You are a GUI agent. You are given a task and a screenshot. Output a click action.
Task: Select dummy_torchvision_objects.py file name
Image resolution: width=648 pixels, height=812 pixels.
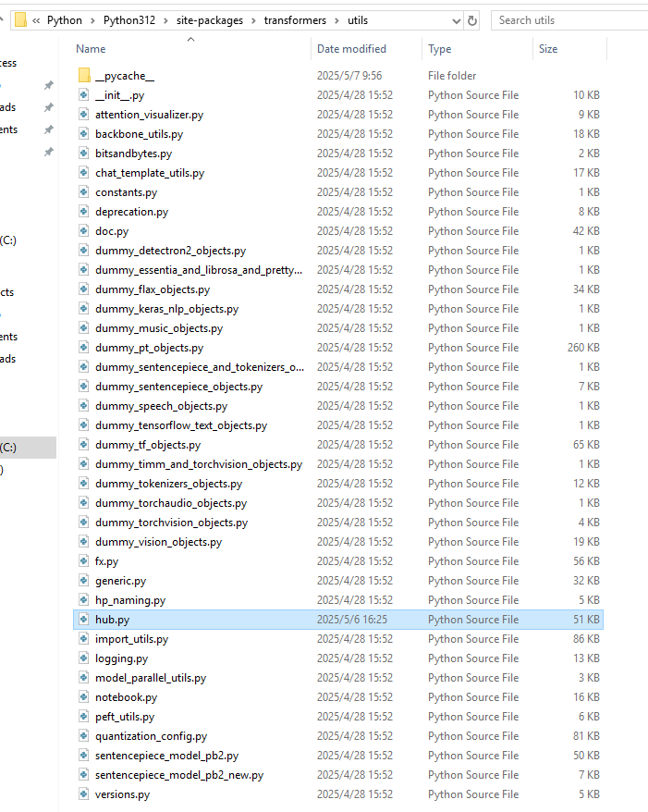171,523
